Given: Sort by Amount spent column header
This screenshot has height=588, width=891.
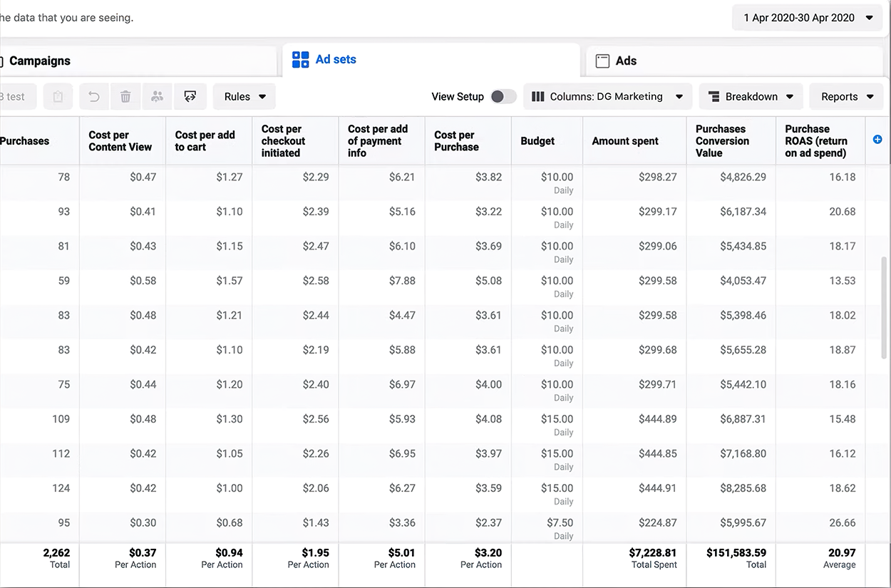Looking at the screenshot, I should point(624,141).
